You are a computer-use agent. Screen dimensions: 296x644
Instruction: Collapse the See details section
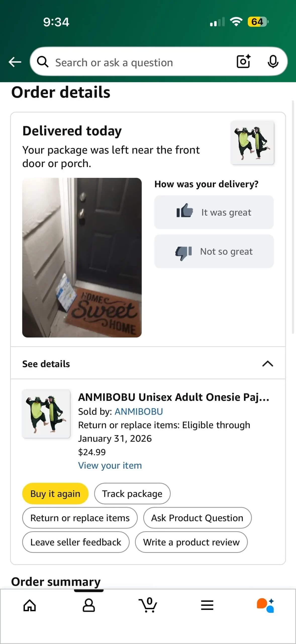point(268,364)
